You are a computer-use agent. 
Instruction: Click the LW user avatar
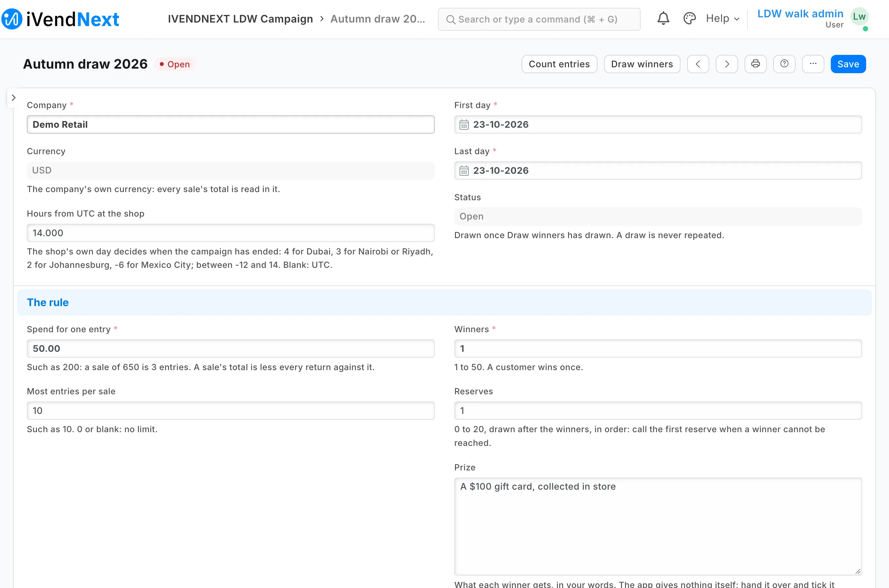pyautogui.click(x=859, y=17)
